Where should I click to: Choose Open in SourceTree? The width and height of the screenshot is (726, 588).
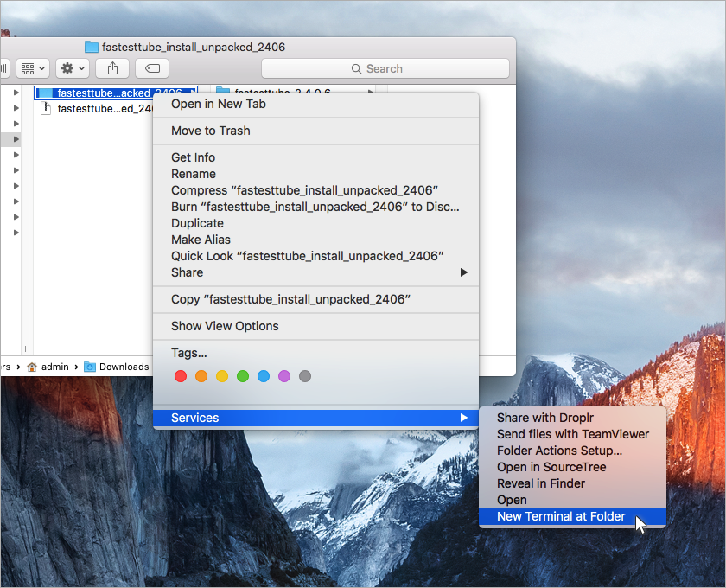pyautogui.click(x=573, y=467)
